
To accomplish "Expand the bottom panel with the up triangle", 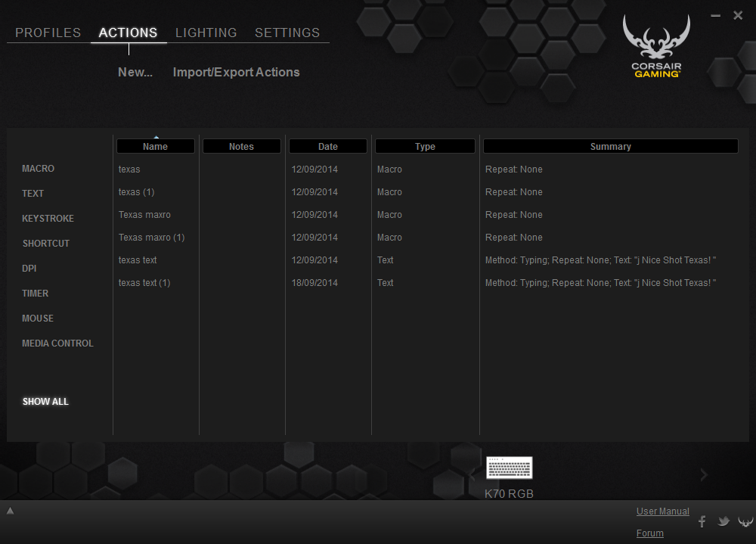I will coord(10,511).
